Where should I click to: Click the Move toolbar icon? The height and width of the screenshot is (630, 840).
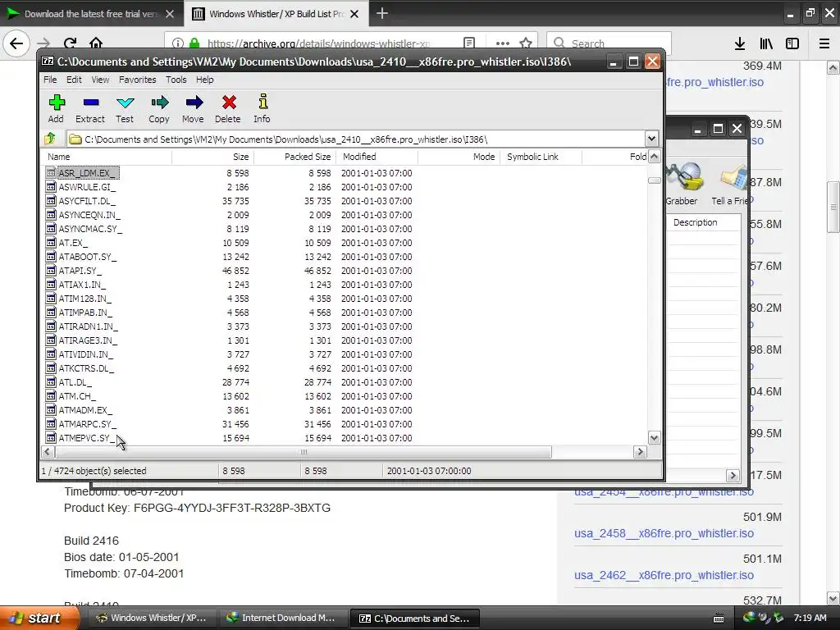[x=193, y=109]
